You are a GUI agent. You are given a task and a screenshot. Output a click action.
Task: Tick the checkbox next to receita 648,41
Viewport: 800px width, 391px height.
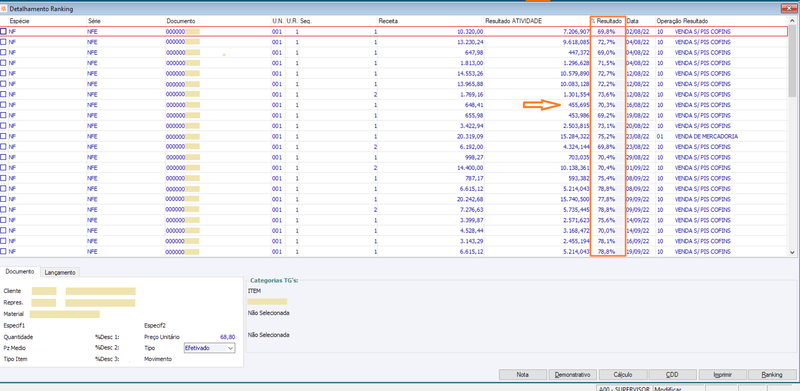(x=4, y=105)
